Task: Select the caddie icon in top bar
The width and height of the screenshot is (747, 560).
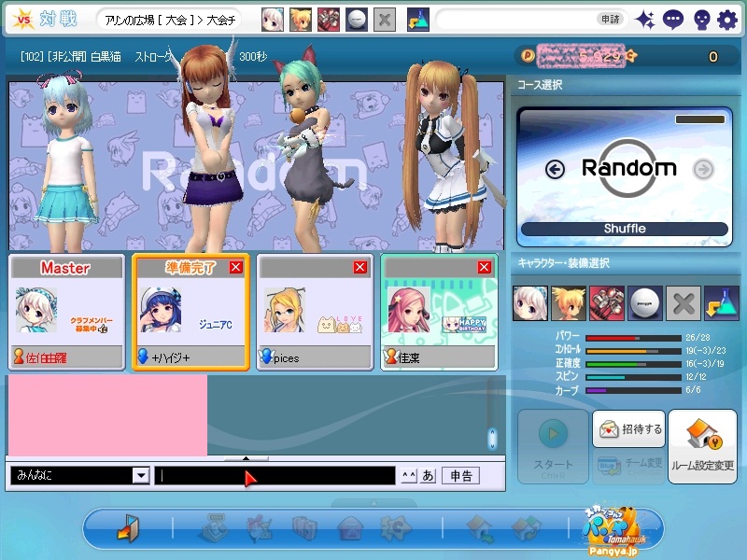Action: 301,20
